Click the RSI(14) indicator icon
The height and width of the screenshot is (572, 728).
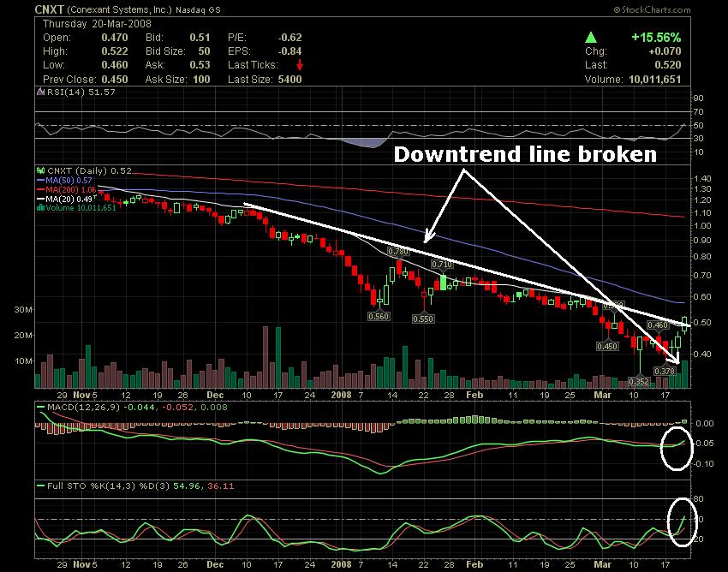[x=40, y=92]
